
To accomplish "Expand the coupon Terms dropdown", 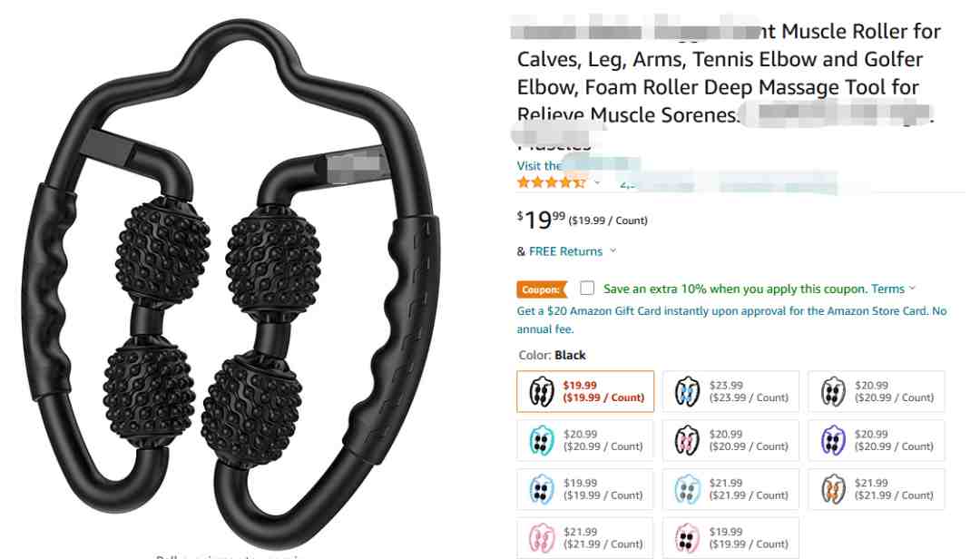I will click(893, 289).
